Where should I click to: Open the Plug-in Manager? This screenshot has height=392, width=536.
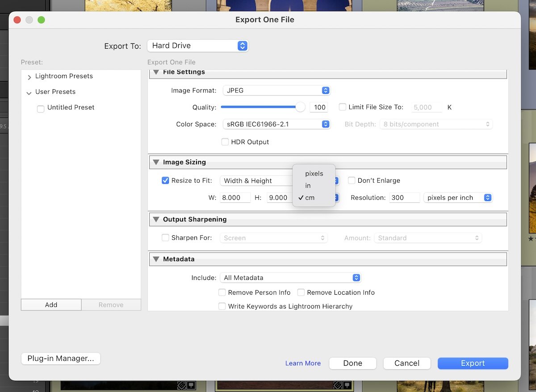60,358
